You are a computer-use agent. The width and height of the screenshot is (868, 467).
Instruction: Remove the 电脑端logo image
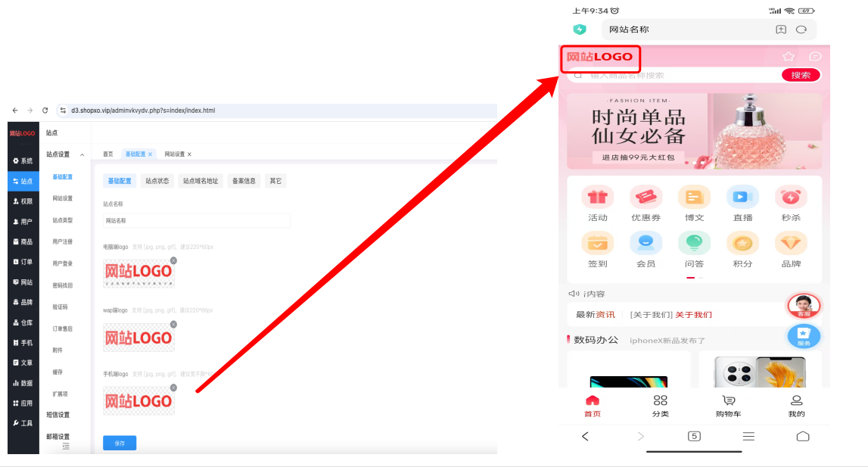[173, 260]
